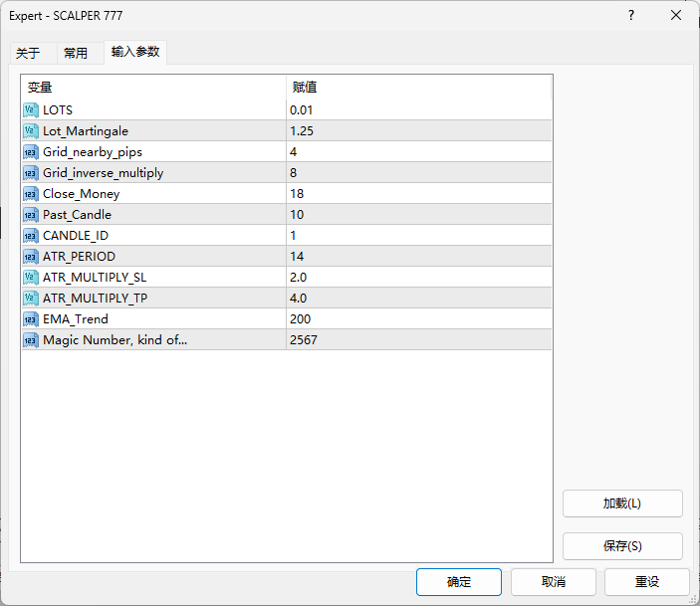Image resolution: width=700 pixels, height=606 pixels.
Task: Select the Close_Money value 18
Action: click(x=419, y=194)
